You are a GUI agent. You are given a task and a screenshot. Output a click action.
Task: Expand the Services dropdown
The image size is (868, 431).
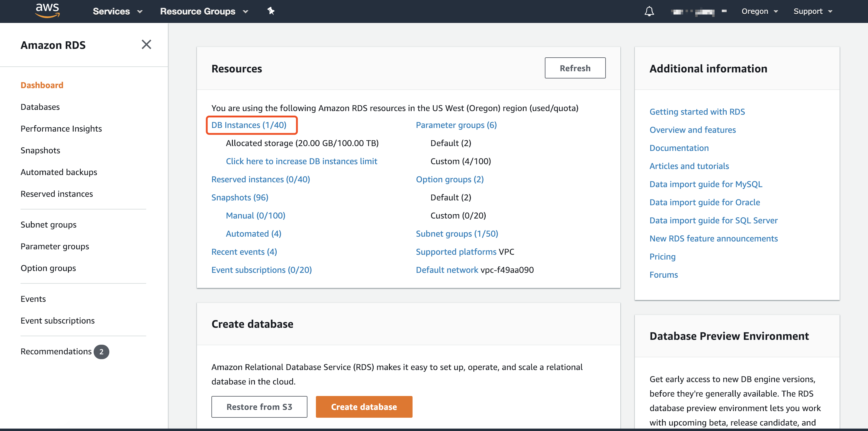(117, 11)
